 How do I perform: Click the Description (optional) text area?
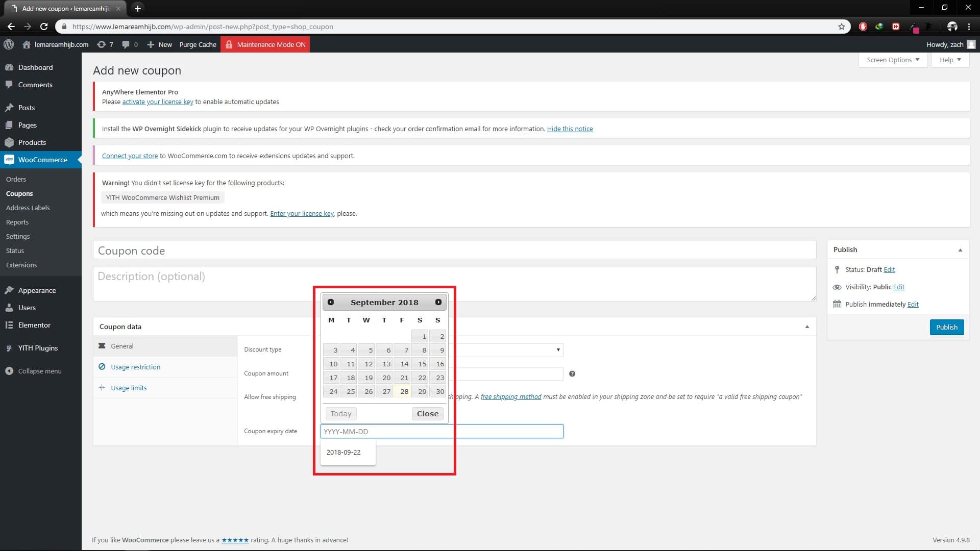tap(454, 284)
